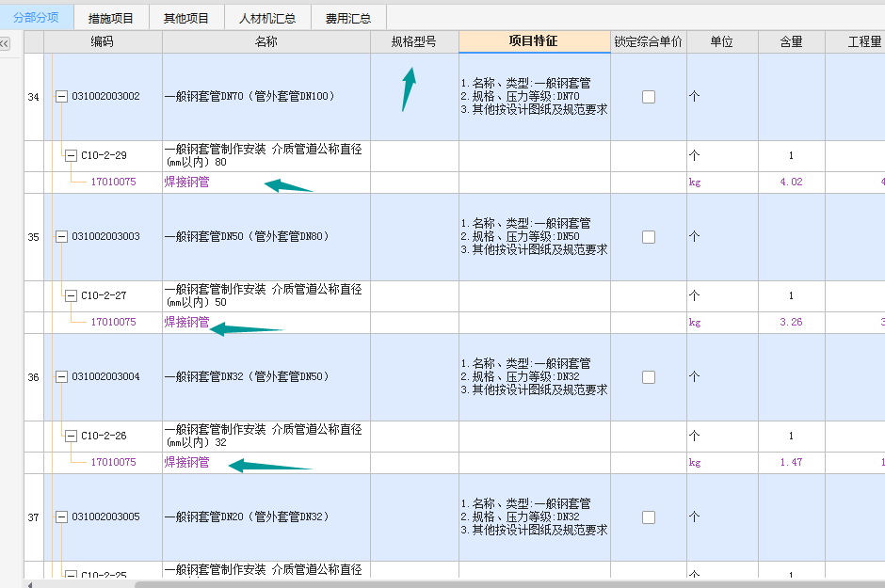Collapse item 031002003003 tree node

[x=61, y=237]
